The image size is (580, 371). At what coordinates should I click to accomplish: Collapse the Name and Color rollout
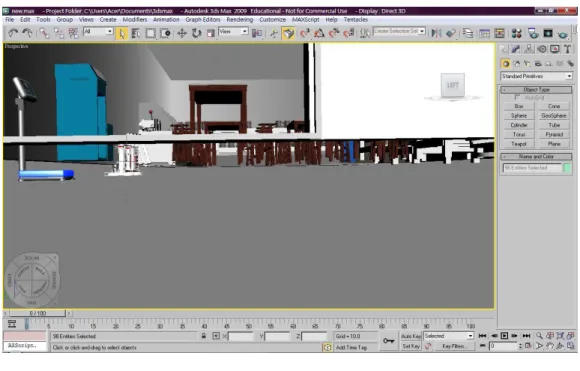click(x=536, y=156)
